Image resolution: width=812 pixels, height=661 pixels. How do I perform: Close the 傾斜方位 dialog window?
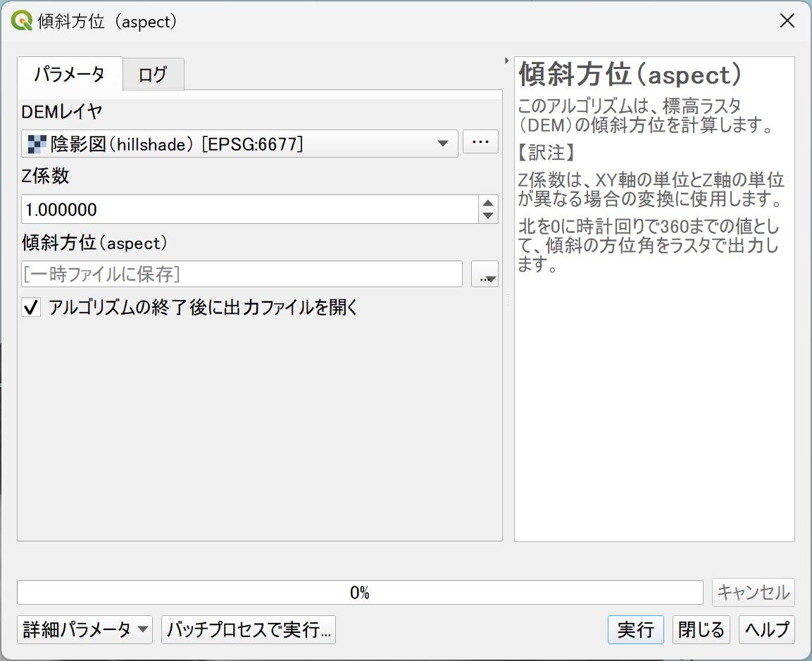click(787, 20)
